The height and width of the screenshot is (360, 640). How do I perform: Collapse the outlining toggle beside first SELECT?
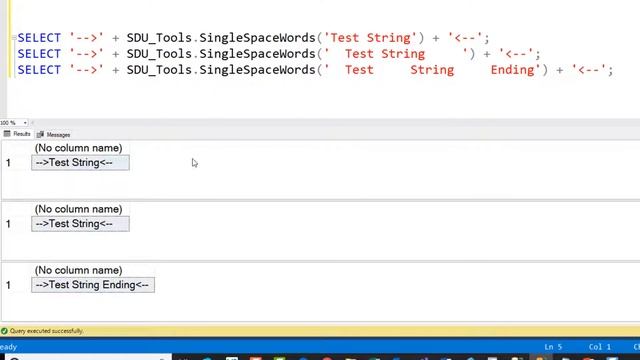(x=14, y=38)
